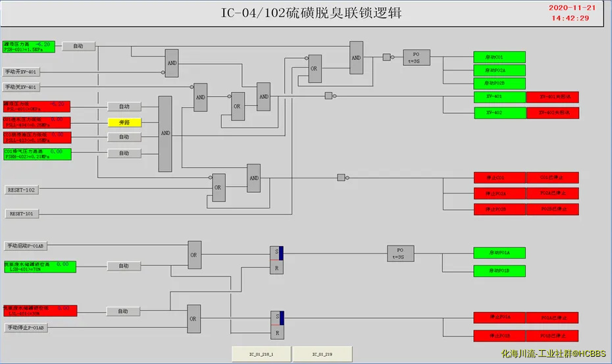Select the 停止P02A output block
This screenshot has width=612, height=364.
(499, 194)
